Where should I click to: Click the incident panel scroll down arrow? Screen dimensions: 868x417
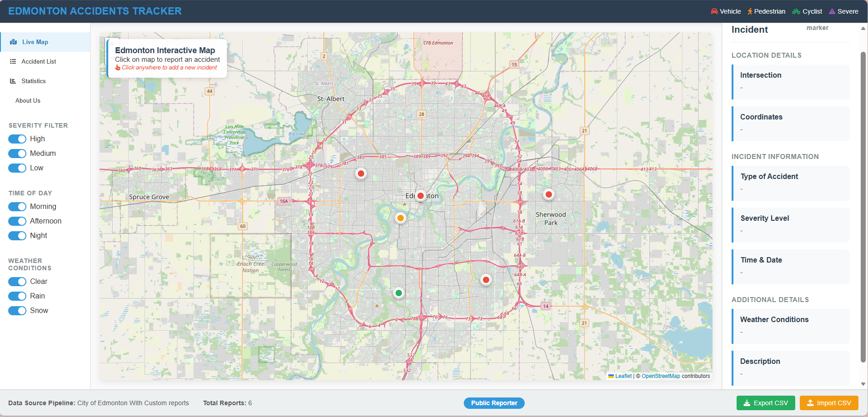(x=863, y=384)
